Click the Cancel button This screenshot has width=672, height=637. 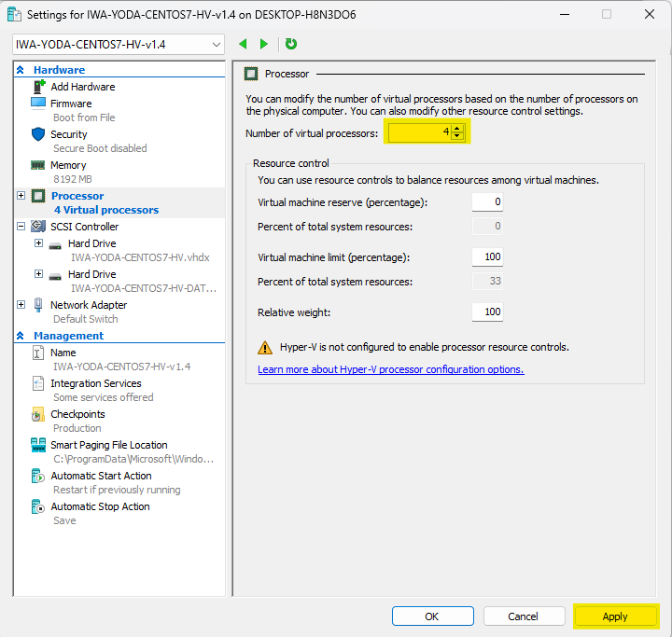click(x=525, y=616)
